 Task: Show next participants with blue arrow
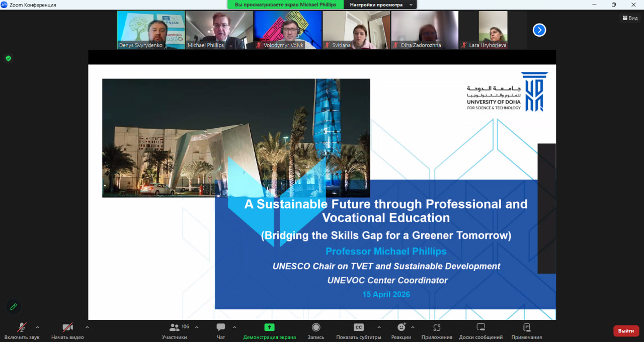(539, 30)
